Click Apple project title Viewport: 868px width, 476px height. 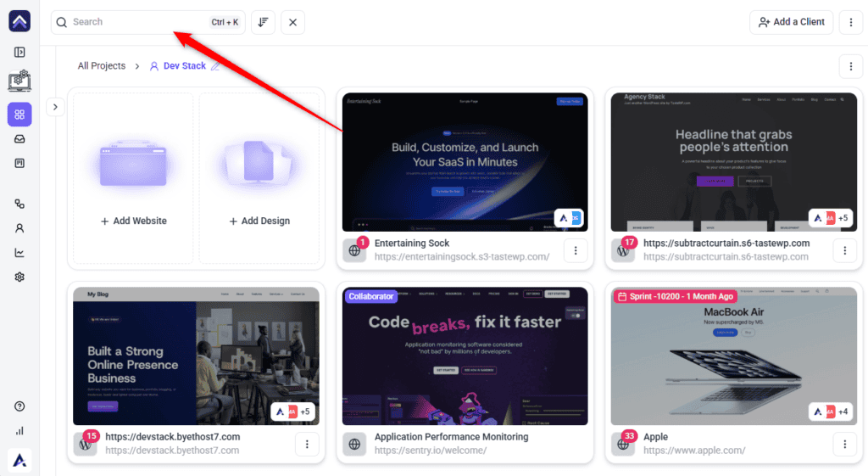(x=655, y=437)
